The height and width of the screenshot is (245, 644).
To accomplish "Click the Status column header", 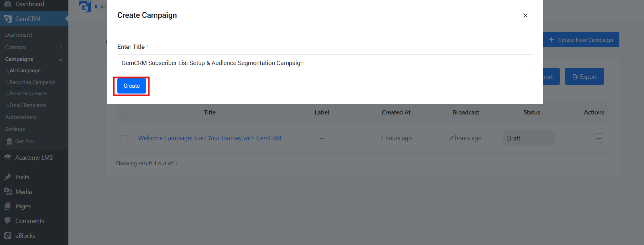I will pos(532,112).
